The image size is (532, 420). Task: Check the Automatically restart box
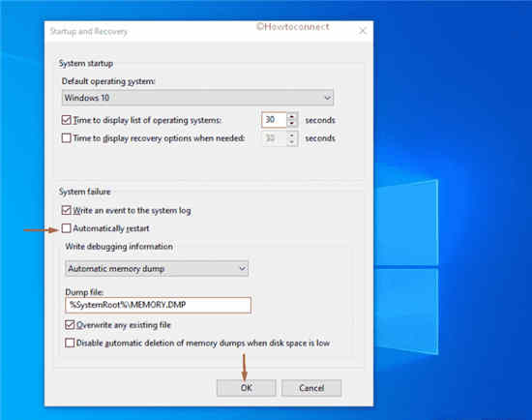tap(67, 228)
